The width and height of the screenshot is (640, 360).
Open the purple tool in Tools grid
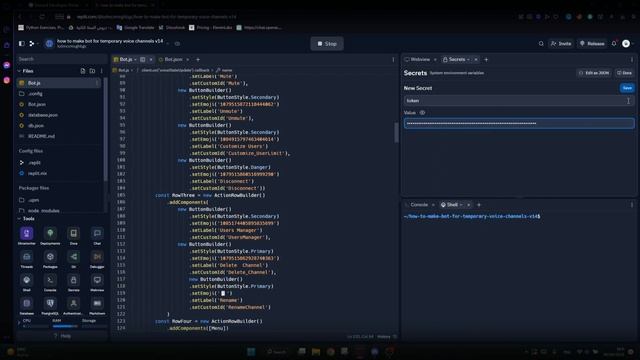pos(27,236)
